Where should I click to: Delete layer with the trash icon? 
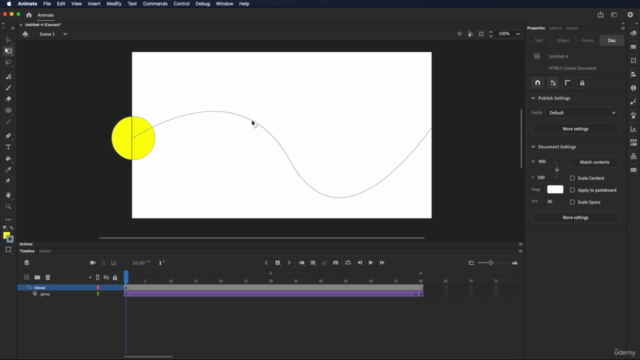(x=48, y=278)
